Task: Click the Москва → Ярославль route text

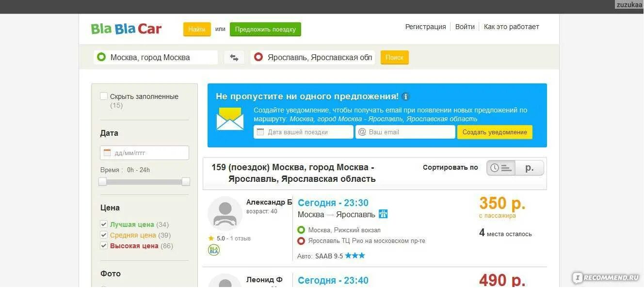Action: click(337, 214)
